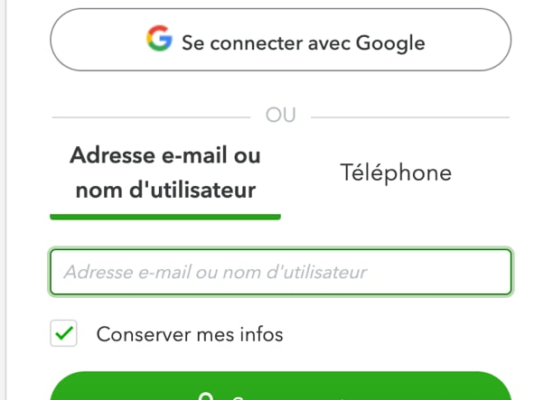Click the gray vertical bar at left edge

click(x=3, y=200)
